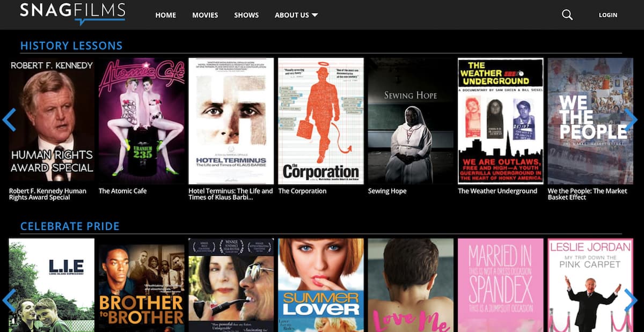Expand the About Us dropdown menu

(x=296, y=15)
